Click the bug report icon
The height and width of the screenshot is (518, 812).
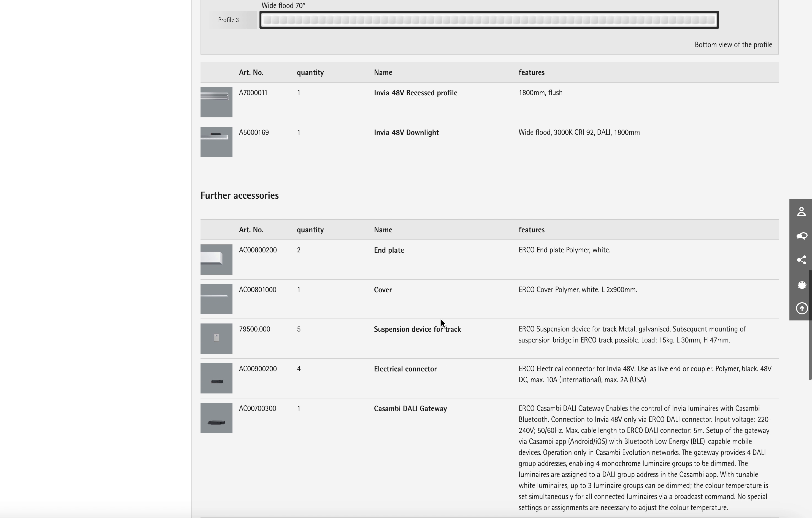click(x=801, y=285)
